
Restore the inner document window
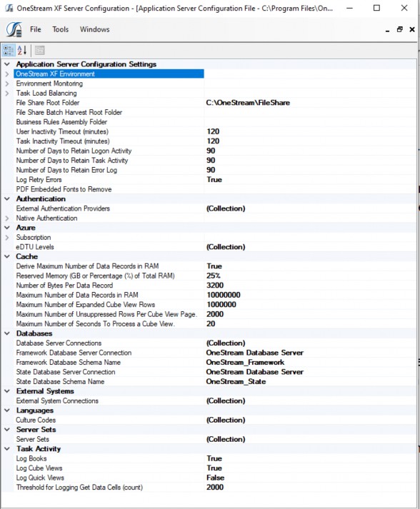point(400,29)
